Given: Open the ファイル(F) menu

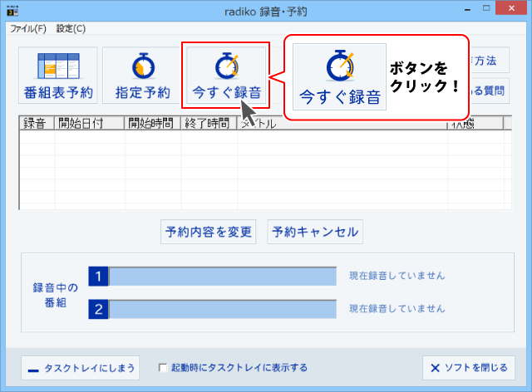Looking at the screenshot, I should [x=27, y=29].
